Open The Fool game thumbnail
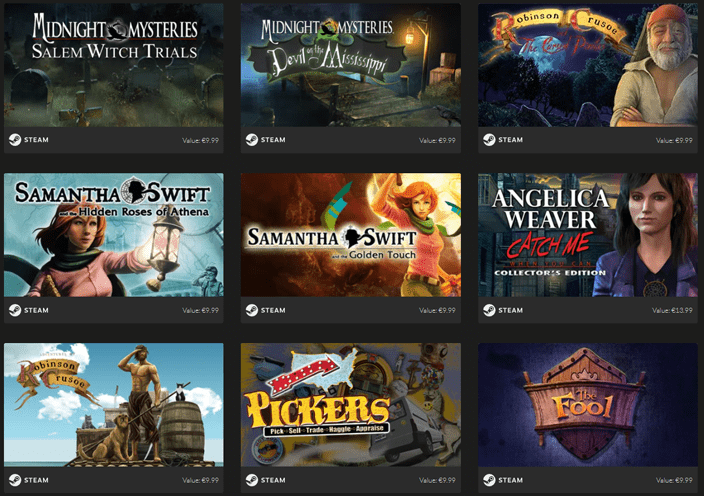The width and height of the screenshot is (704, 496). coord(588,405)
